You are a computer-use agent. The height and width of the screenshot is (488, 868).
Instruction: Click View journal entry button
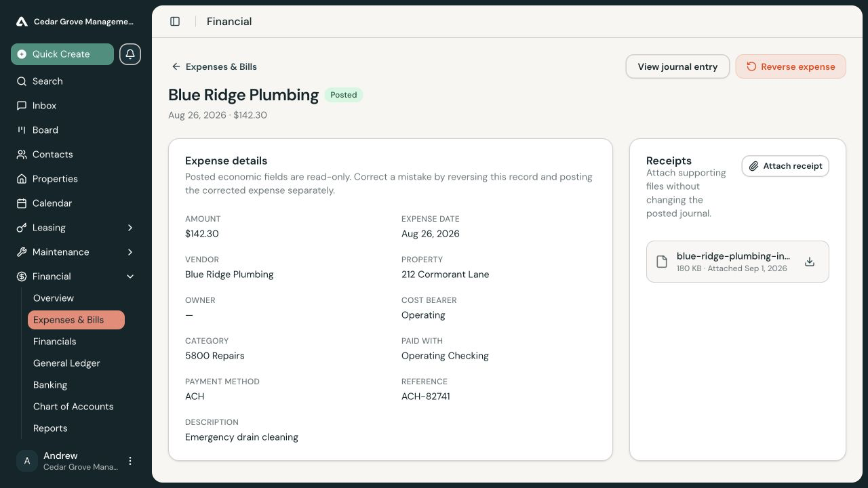coord(677,66)
